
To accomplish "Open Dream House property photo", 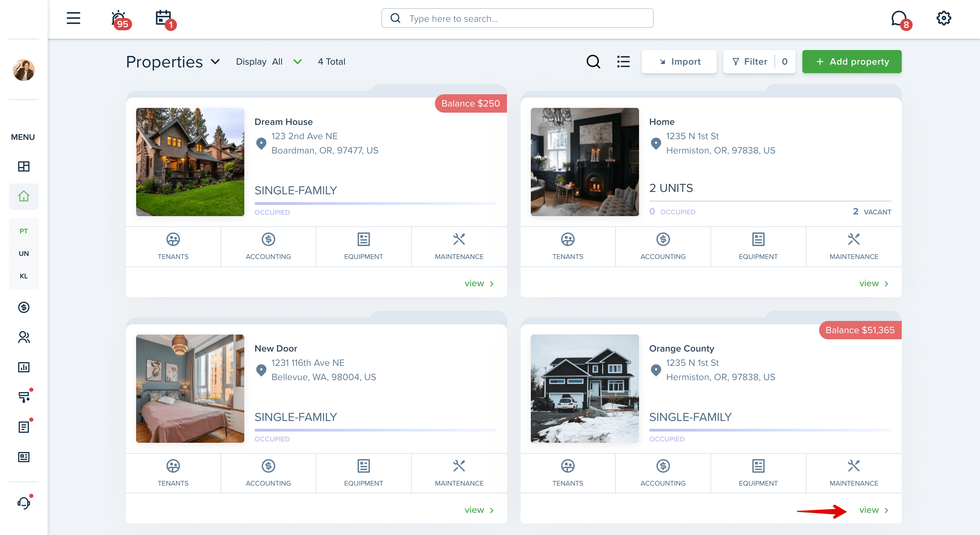I will [190, 162].
